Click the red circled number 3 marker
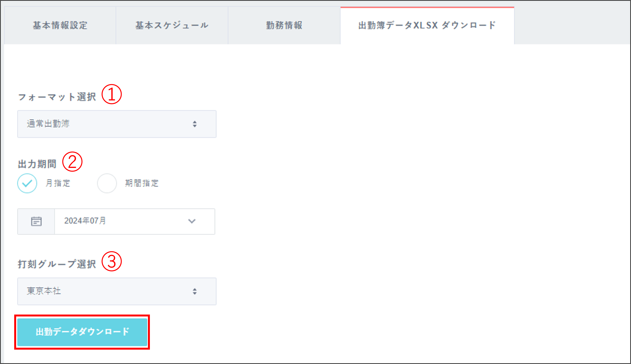The height and width of the screenshot is (364, 631). 112,261
